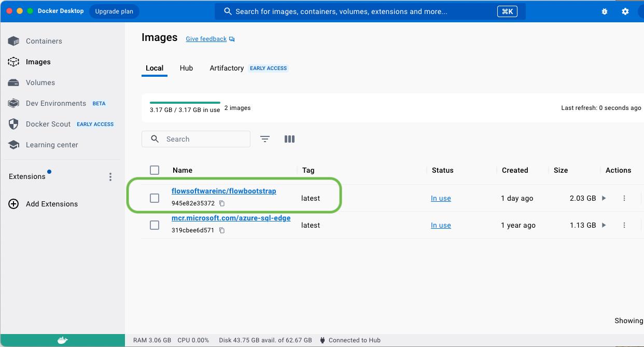Image resolution: width=644 pixels, height=347 pixels.
Task: Open more actions for flowbootstrap row
Action: tap(624, 198)
